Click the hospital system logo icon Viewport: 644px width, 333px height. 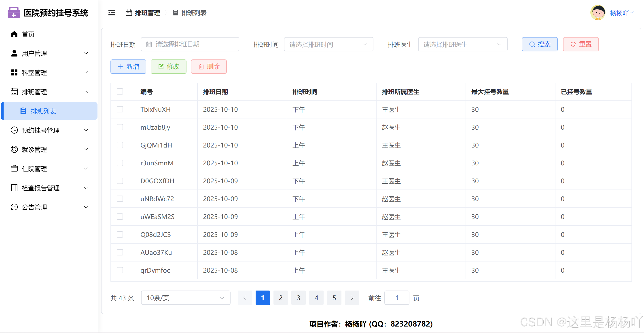coord(14,13)
